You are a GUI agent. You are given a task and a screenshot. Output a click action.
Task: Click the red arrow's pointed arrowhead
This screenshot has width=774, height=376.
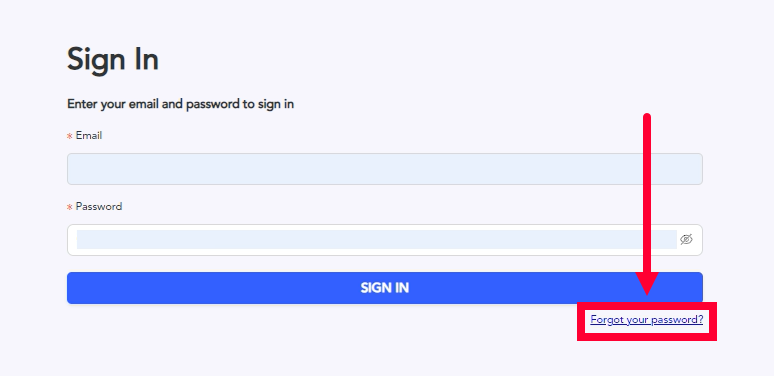coord(647,284)
